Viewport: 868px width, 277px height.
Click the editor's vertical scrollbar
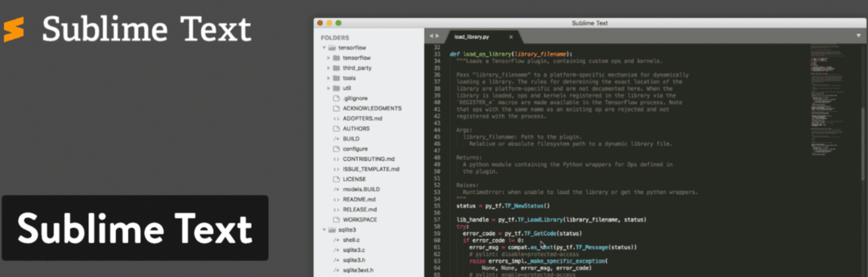(x=862, y=144)
